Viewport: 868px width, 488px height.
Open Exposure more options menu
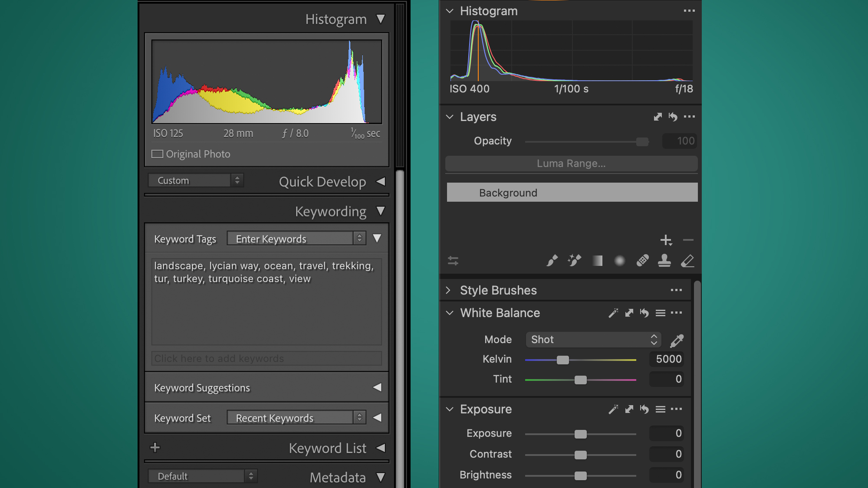pos(676,409)
